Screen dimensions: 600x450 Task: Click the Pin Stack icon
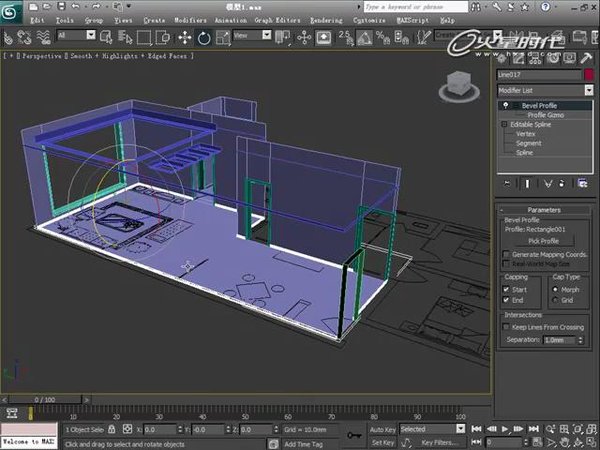[509, 183]
